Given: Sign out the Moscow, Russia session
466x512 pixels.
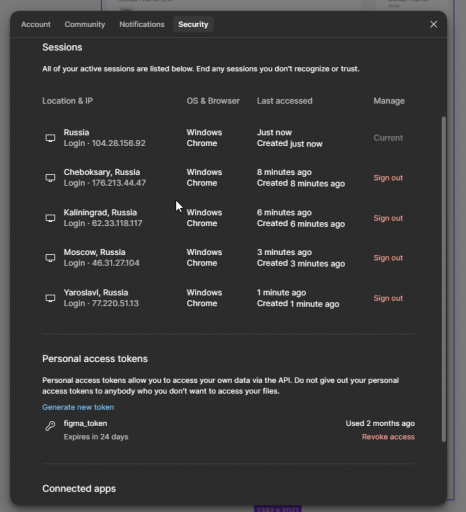Looking at the screenshot, I should coord(388,258).
